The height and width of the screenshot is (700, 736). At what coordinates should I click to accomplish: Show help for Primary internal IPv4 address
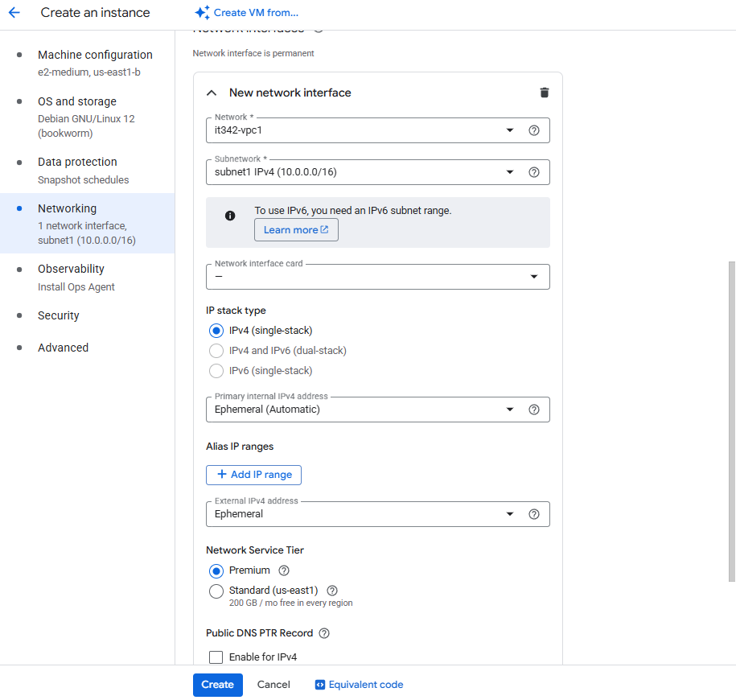533,410
